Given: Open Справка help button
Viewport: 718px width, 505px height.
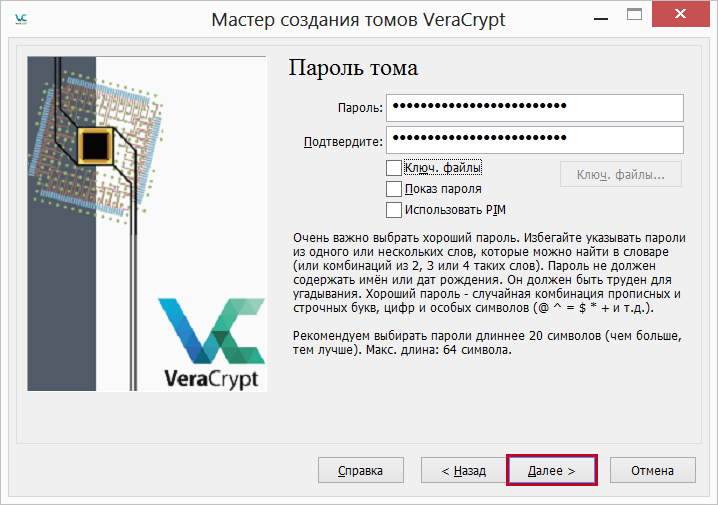Looking at the screenshot, I should (x=361, y=470).
